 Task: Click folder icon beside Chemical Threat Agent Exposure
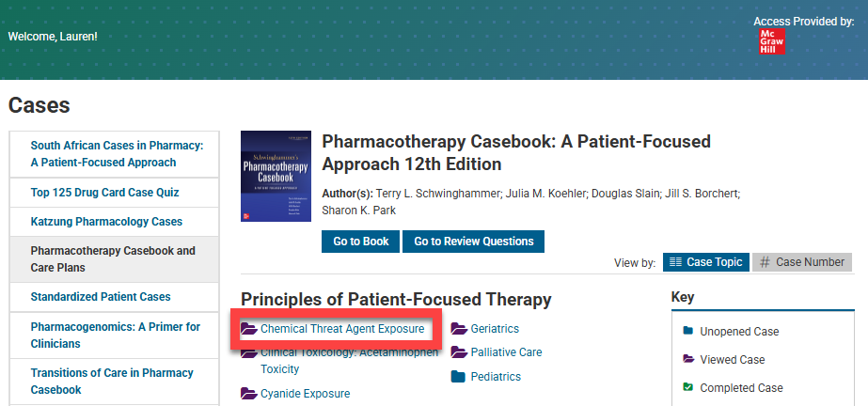[x=248, y=329]
